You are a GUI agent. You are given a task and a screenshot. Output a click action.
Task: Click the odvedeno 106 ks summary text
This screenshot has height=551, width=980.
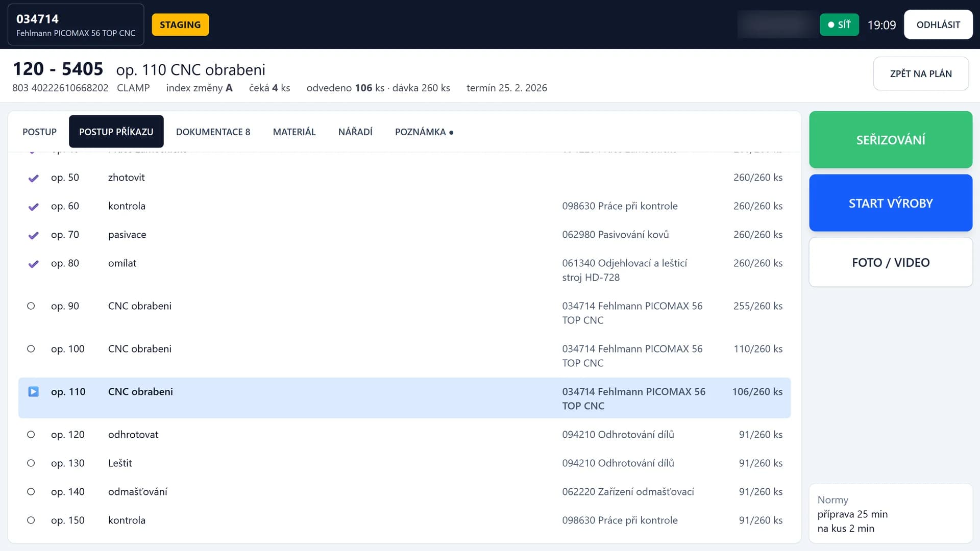tap(345, 88)
